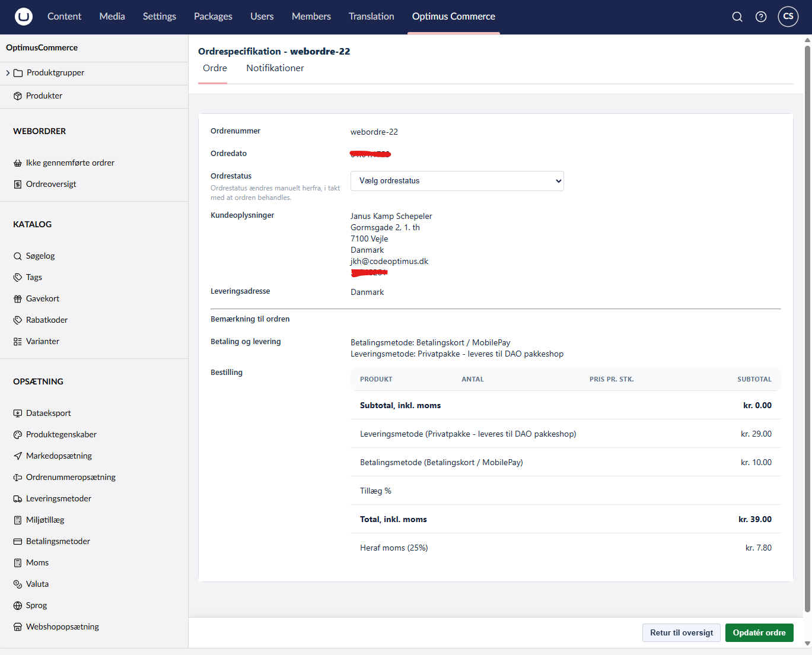Click the Miljøtillæg calculator icon
This screenshot has width=812, height=655.
[18, 520]
